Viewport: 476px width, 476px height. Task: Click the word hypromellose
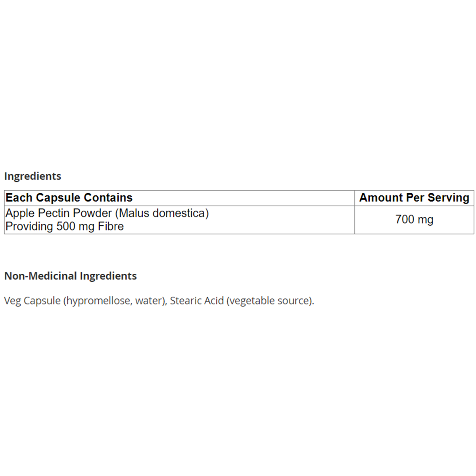click(x=98, y=301)
